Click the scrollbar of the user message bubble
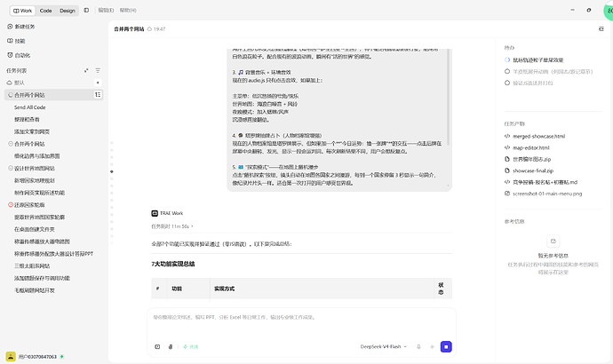This screenshot has height=364, width=613. pos(449,97)
